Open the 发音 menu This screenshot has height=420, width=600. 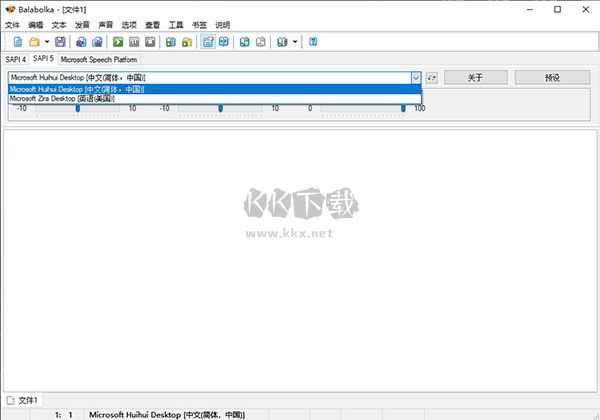point(82,25)
